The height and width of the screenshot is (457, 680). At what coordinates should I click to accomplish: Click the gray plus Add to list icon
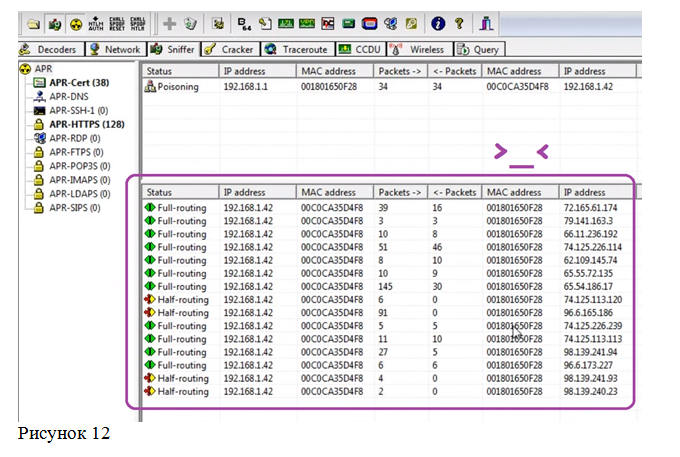(x=169, y=23)
